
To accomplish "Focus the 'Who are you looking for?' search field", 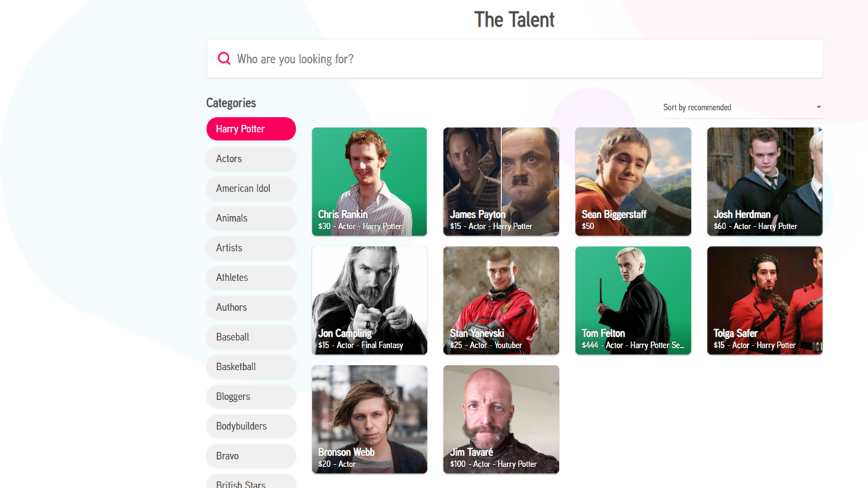I will point(514,59).
